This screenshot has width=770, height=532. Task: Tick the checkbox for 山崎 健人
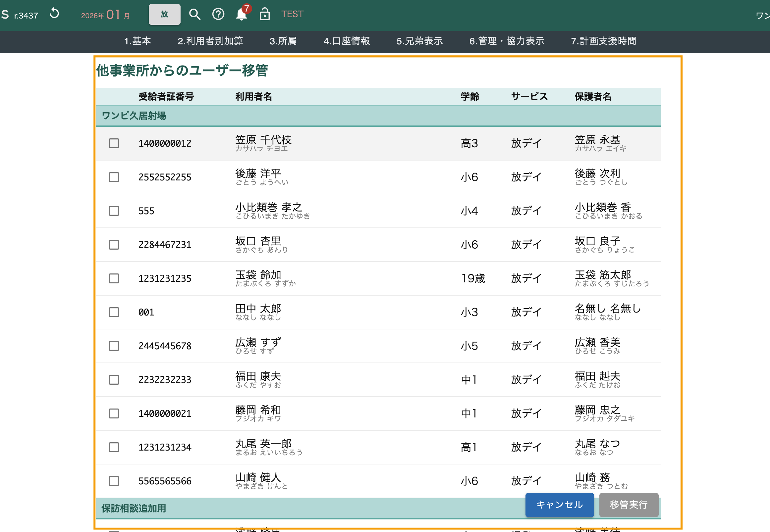[x=114, y=481]
